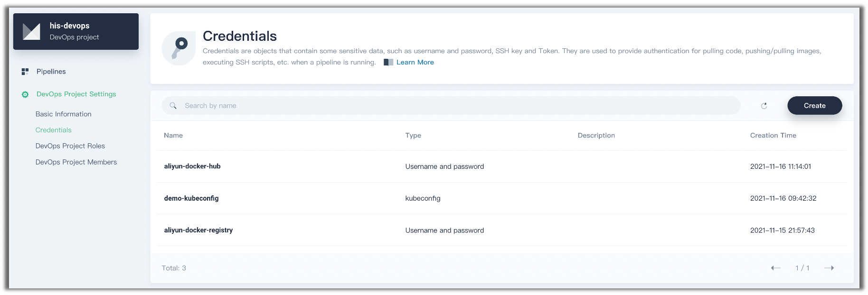This screenshot has width=868, height=295.
Task: Go to next page arrow
Action: coord(829,268)
